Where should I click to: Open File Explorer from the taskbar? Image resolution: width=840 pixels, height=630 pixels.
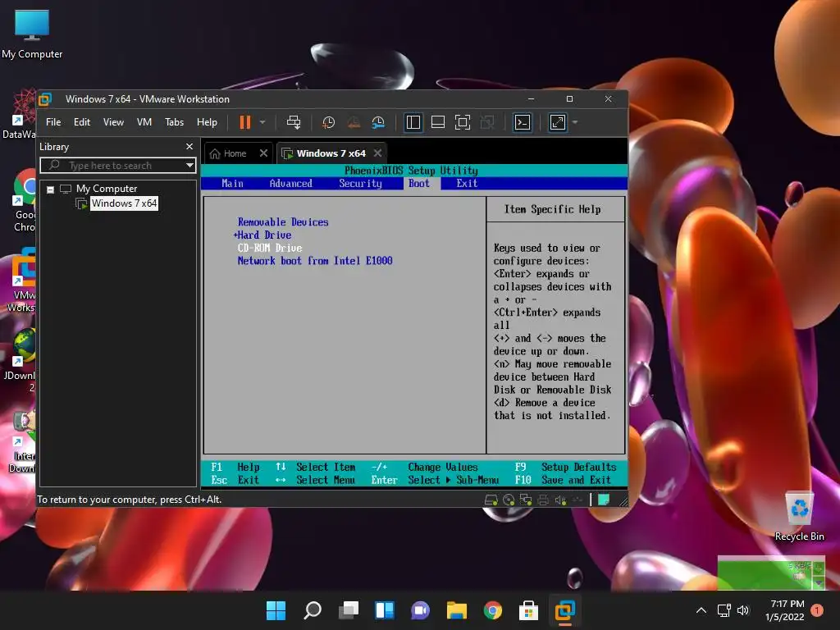tap(457, 610)
